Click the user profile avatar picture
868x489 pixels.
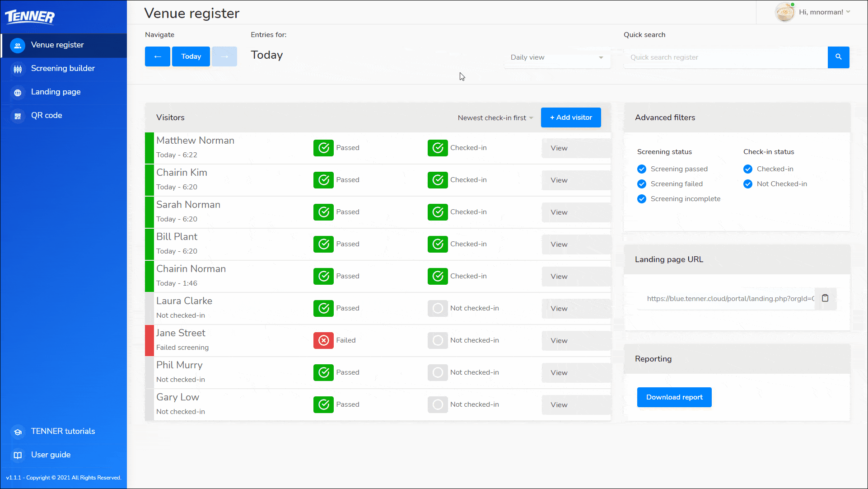(785, 12)
